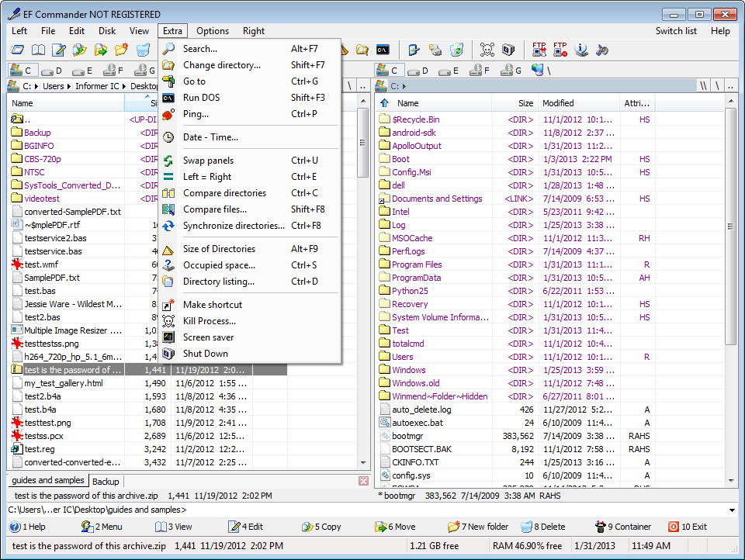Expand the Users breadcrumb in left path bar
Viewport: 745px width, 560px height.
pyautogui.click(x=68, y=86)
